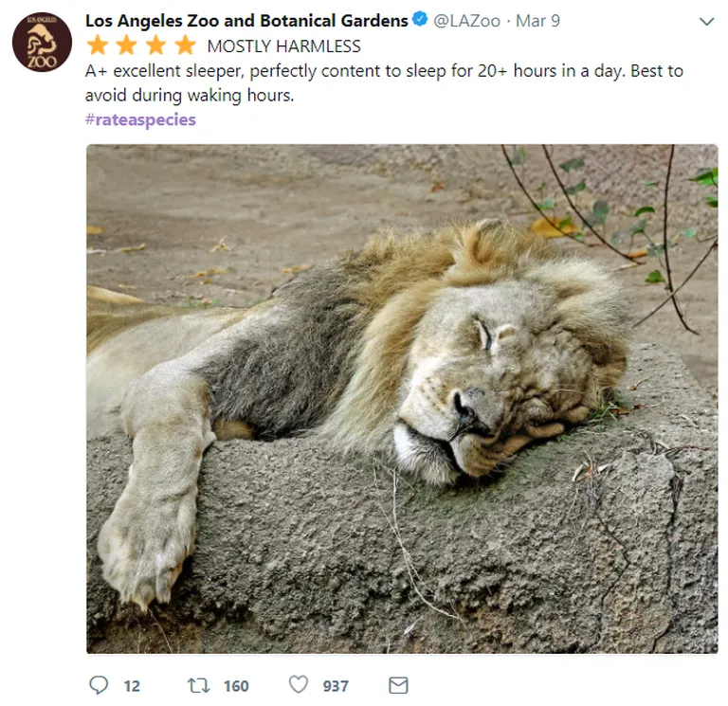Enlarge the sleeping lion photo

(x=402, y=399)
